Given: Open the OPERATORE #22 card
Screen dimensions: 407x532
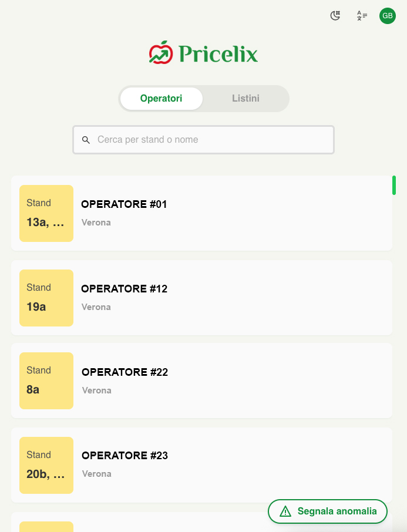Looking at the screenshot, I should point(201,381).
